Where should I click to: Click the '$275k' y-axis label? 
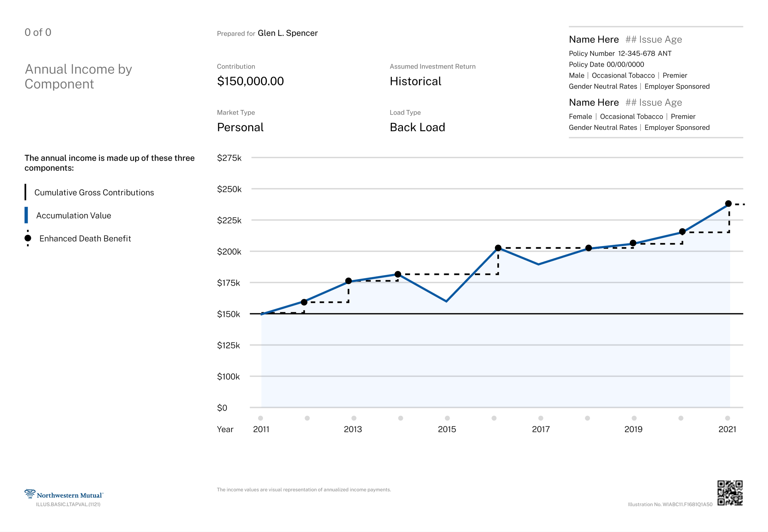229,158
